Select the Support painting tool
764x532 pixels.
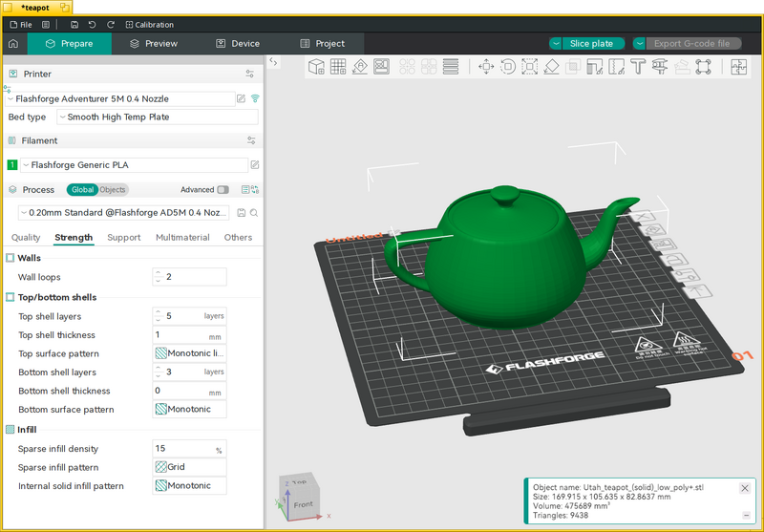pyautogui.click(x=595, y=67)
